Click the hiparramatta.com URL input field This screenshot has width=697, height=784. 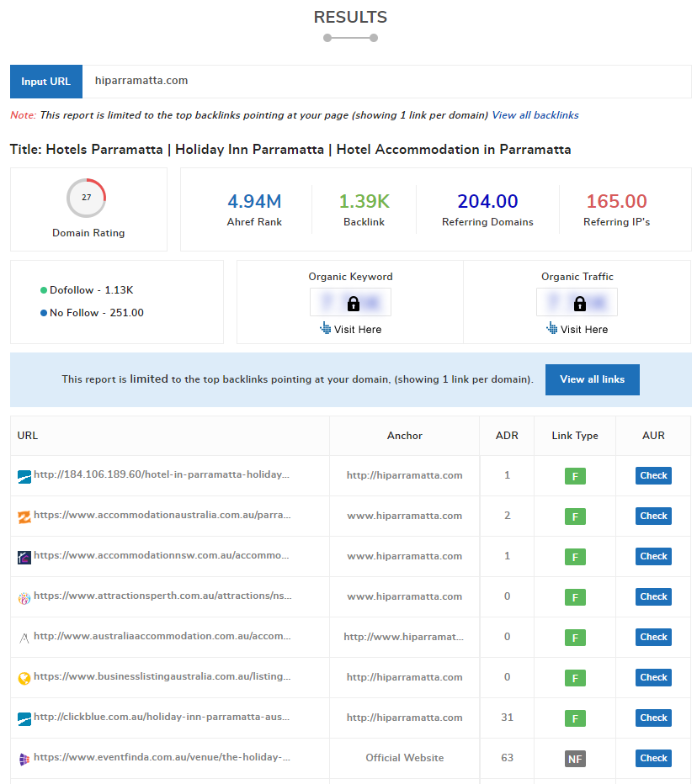click(x=386, y=82)
